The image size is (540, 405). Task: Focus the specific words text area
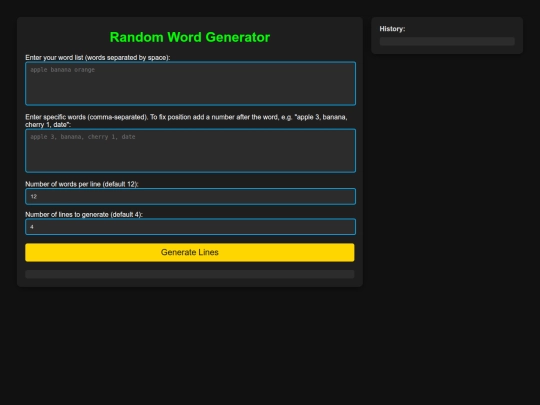[x=190, y=150]
